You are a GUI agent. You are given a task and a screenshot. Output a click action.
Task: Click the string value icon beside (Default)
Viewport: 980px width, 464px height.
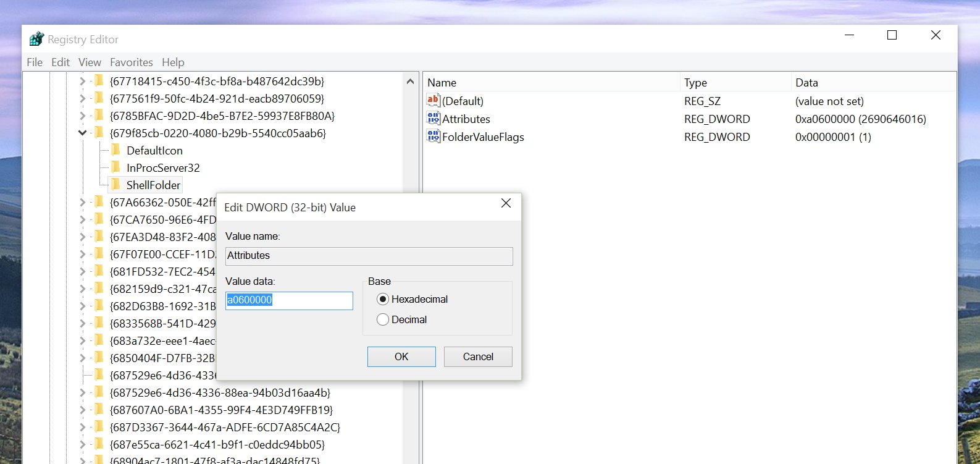coord(433,101)
